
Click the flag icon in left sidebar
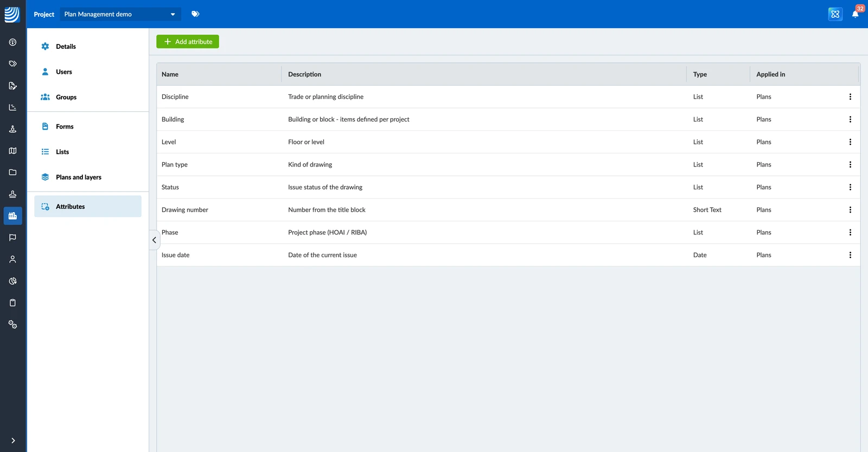click(12, 238)
